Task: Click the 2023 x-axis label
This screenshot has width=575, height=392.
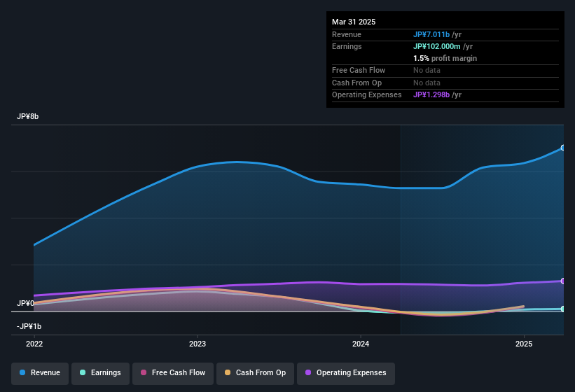Action: pos(198,344)
